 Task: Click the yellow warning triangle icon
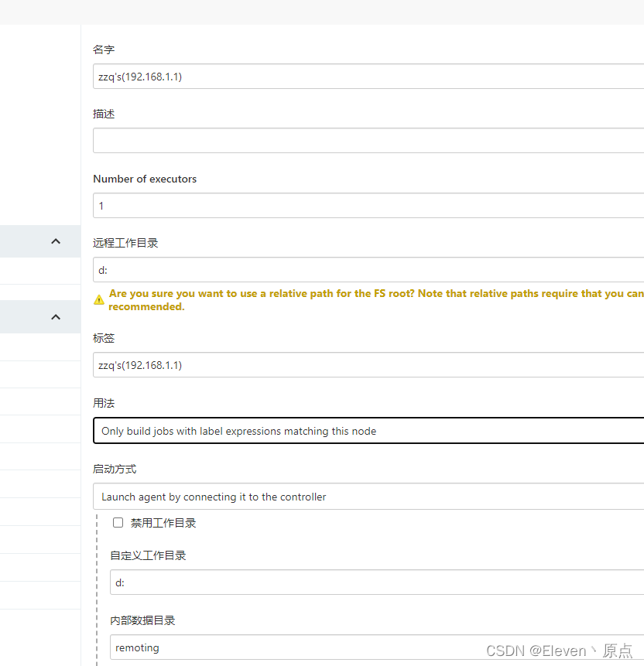(x=98, y=300)
